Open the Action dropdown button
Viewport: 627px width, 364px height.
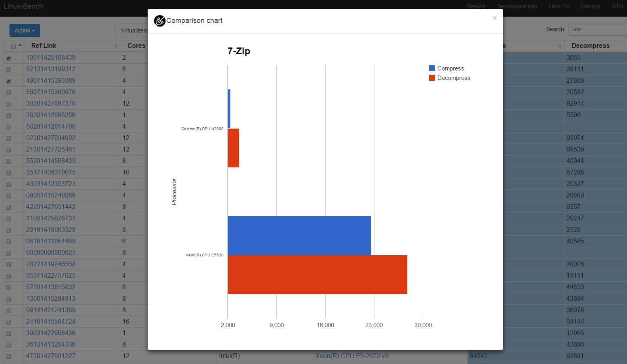[x=25, y=30]
